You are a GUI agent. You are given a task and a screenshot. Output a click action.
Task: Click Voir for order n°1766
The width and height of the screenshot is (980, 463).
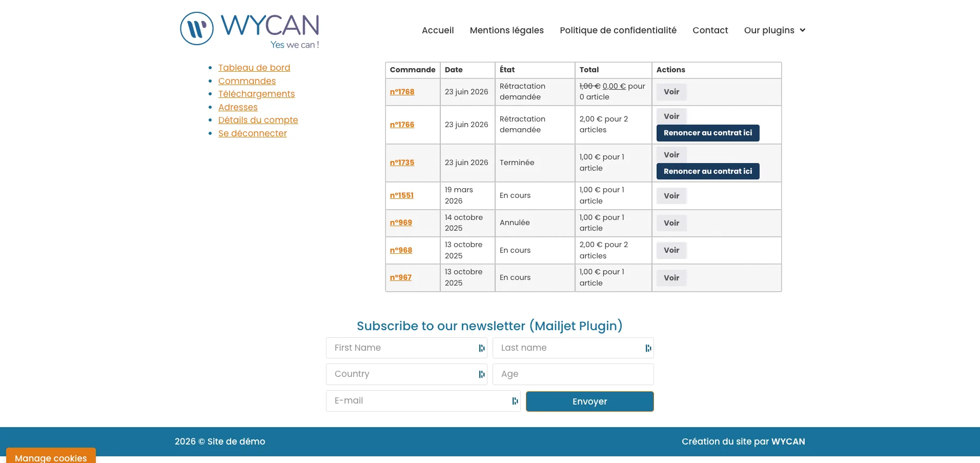(671, 116)
